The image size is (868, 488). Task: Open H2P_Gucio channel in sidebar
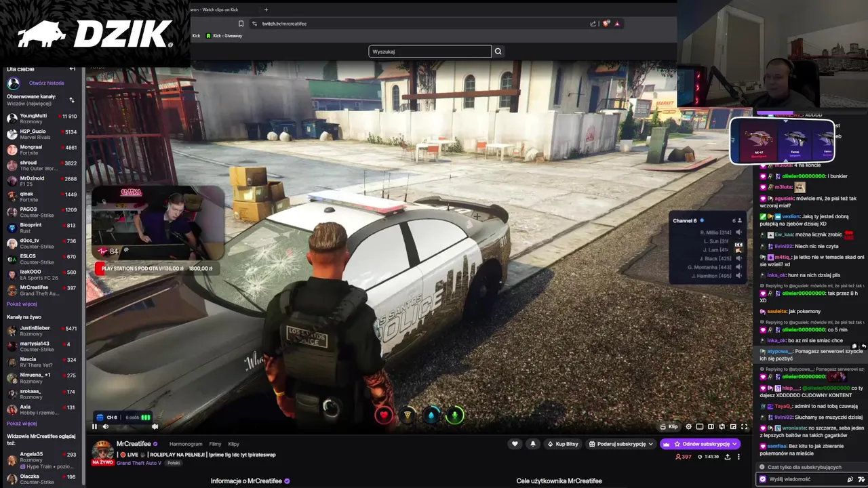41,134
